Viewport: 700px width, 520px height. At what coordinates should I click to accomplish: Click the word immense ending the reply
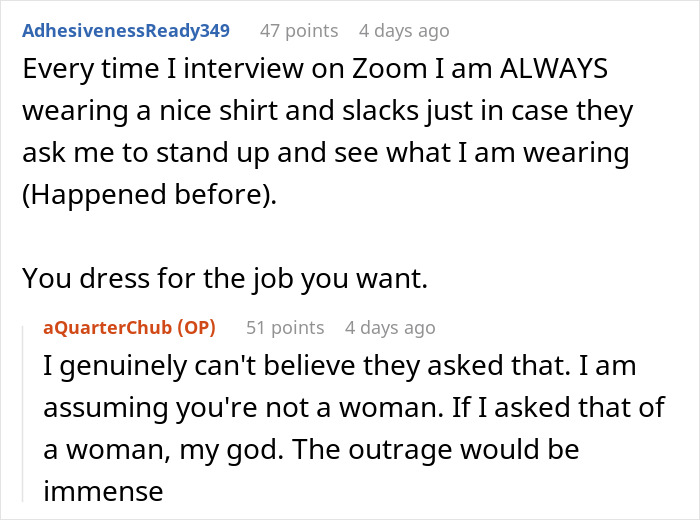coord(103,491)
